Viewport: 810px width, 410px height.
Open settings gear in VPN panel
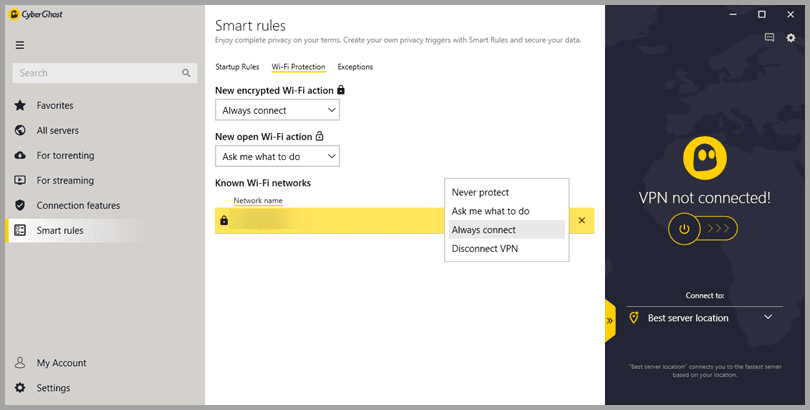pyautogui.click(x=791, y=38)
